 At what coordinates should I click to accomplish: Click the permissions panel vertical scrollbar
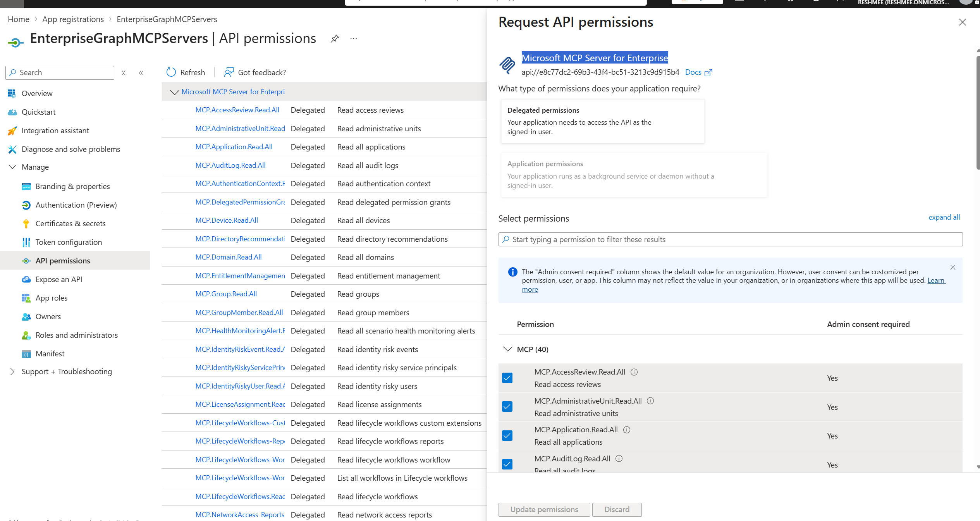[977, 112]
